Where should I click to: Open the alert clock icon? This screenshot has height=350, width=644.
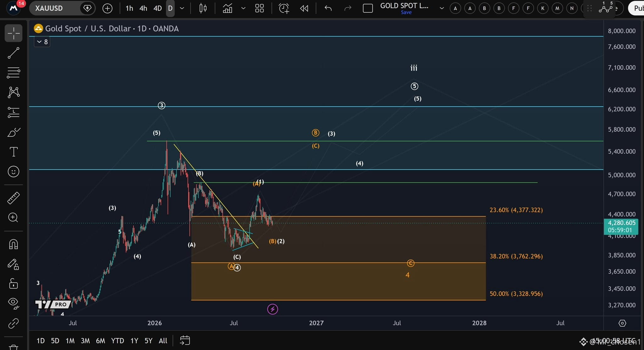[284, 8]
